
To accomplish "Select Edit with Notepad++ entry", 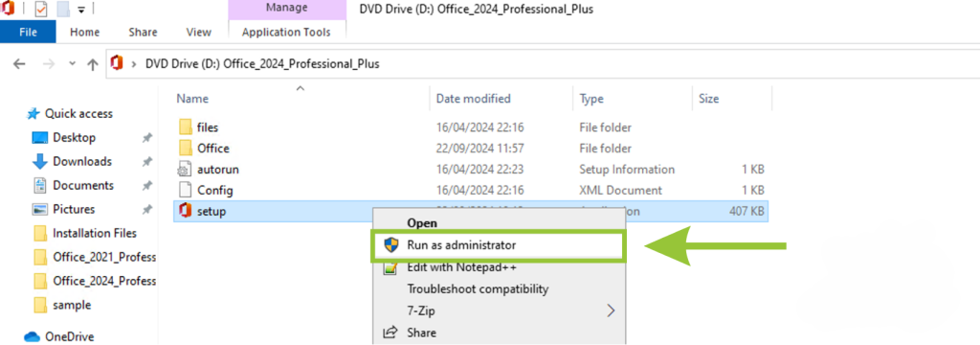I will coord(462,266).
